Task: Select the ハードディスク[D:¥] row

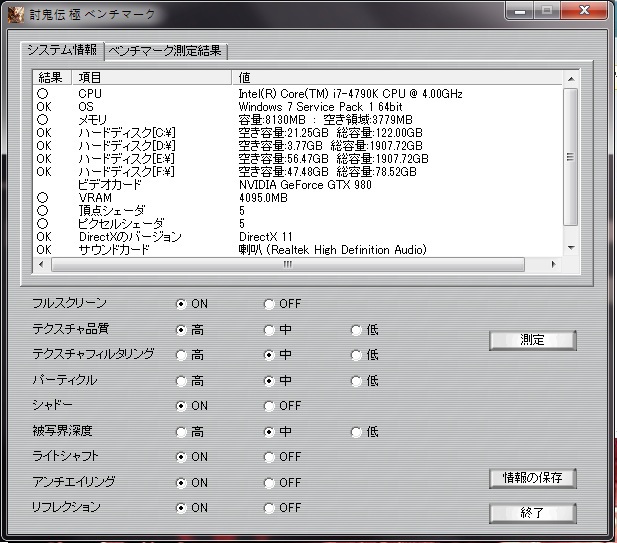Action: point(298,146)
